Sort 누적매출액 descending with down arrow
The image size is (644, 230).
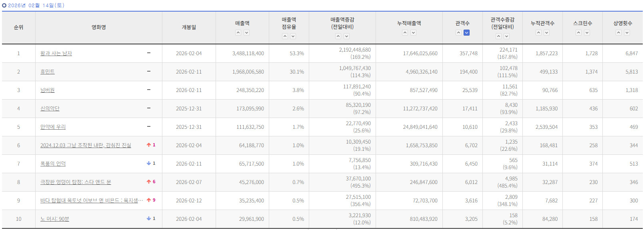pyautogui.click(x=413, y=33)
